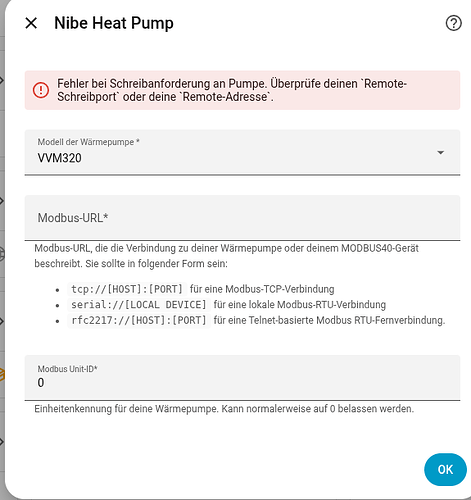Image resolution: width=471 pixels, height=500 pixels.
Task: Click the tcp://[HOST]:[PORT] code example
Action: 127,289
